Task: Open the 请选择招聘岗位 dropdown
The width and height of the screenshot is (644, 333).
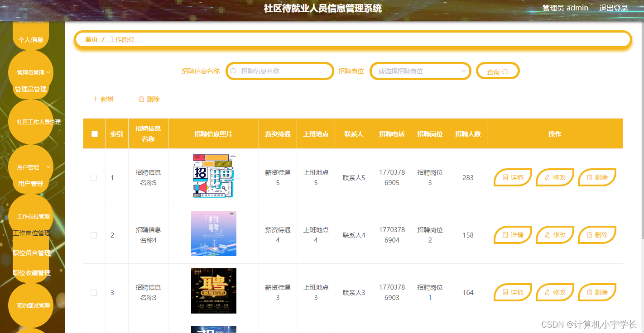Action: click(420, 71)
